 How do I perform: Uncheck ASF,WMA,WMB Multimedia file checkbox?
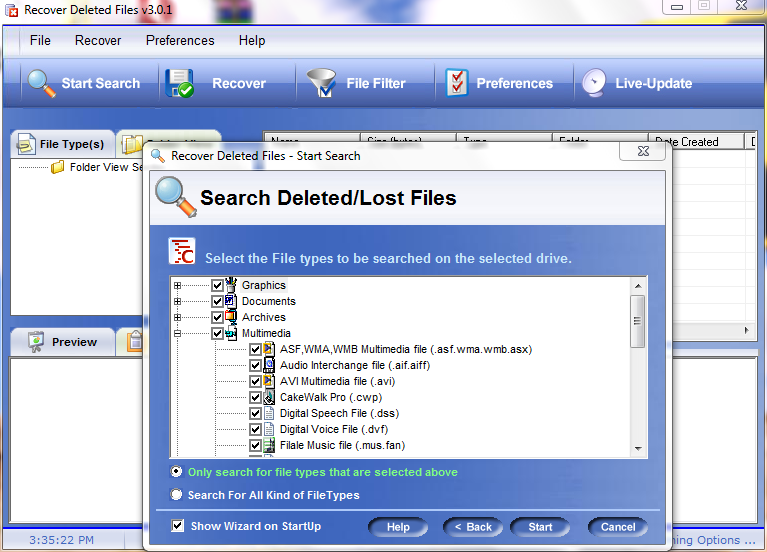click(x=255, y=349)
